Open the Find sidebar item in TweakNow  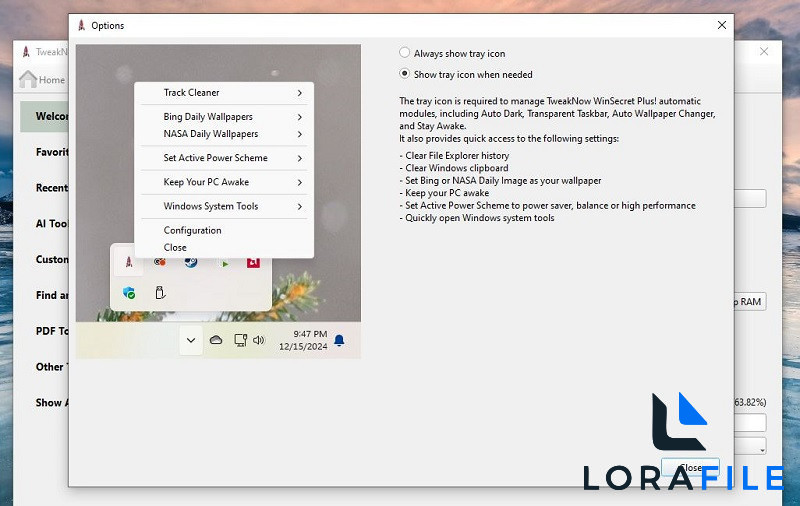[x=52, y=295]
